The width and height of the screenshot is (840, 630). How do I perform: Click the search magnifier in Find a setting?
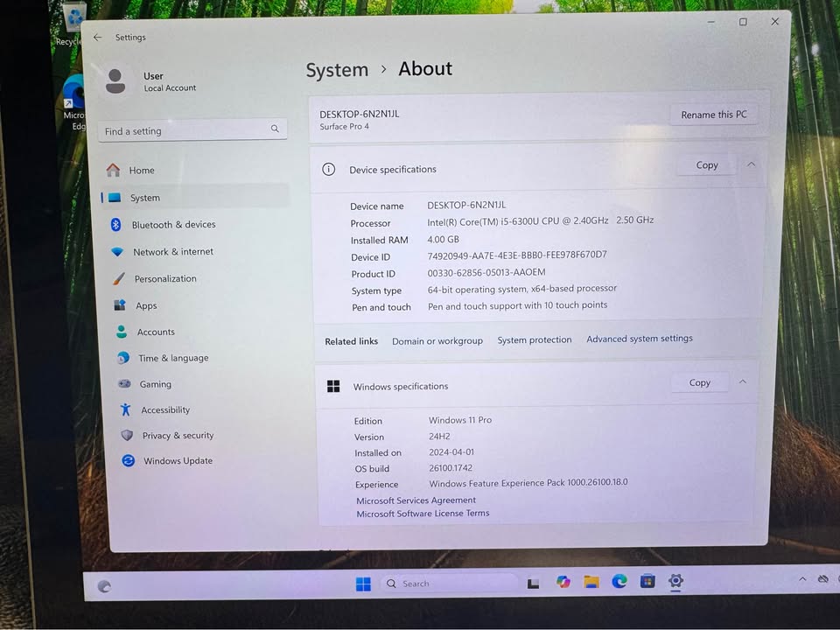click(275, 129)
